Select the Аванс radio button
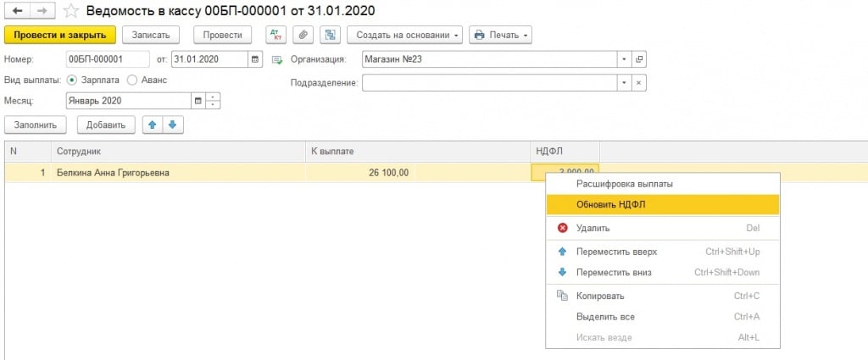 coord(132,80)
